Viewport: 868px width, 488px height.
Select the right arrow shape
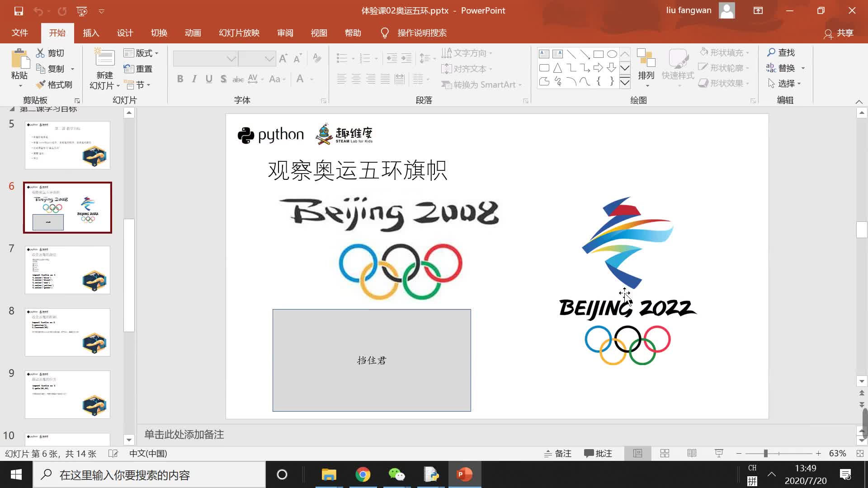tap(598, 68)
